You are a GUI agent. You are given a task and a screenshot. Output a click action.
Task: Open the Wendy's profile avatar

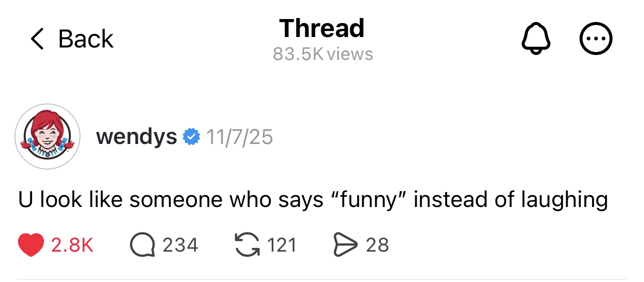[x=47, y=136]
